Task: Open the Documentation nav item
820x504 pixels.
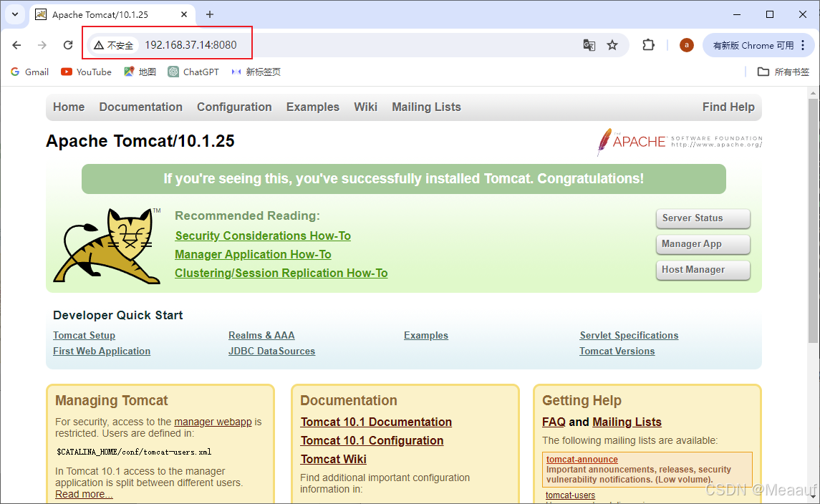Action: (140, 107)
